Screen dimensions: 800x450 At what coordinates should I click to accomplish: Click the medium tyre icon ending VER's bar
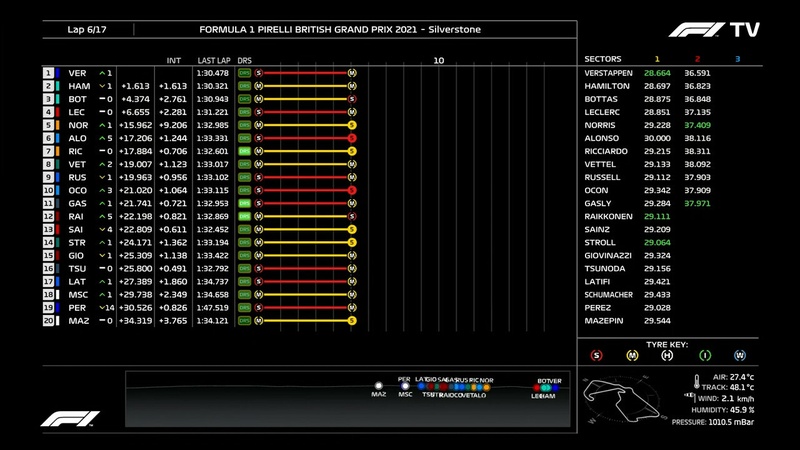coord(352,73)
